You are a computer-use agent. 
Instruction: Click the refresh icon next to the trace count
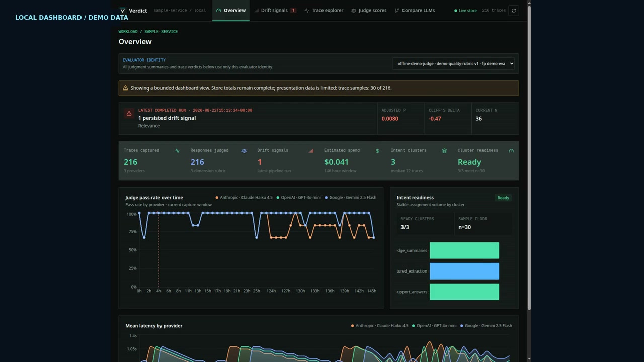pyautogui.click(x=513, y=10)
